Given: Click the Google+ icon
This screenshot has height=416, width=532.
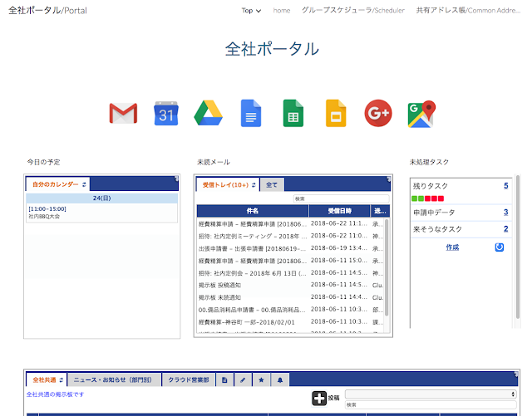Looking at the screenshot, I should (377, 114).
